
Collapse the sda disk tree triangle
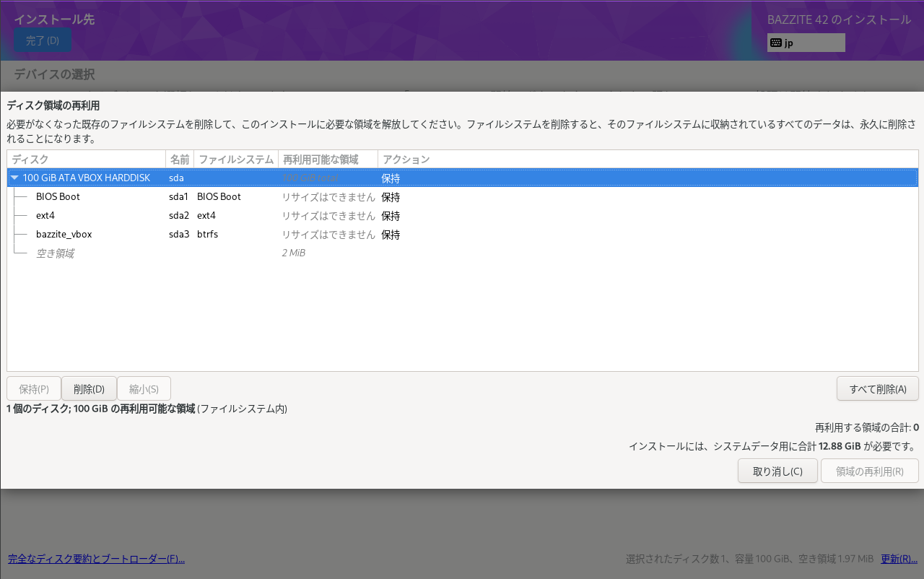coord(14,178)
